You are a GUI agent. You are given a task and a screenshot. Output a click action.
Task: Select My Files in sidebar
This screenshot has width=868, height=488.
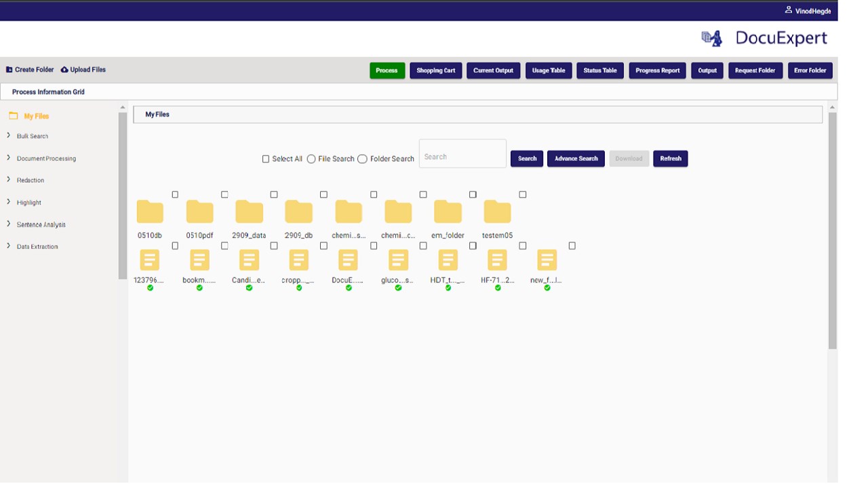37,116
